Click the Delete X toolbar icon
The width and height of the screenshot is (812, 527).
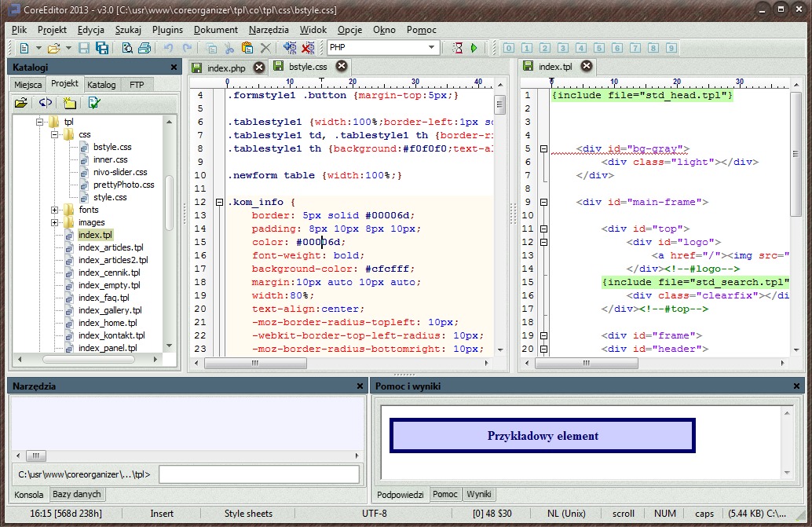(x=265, y=48)
